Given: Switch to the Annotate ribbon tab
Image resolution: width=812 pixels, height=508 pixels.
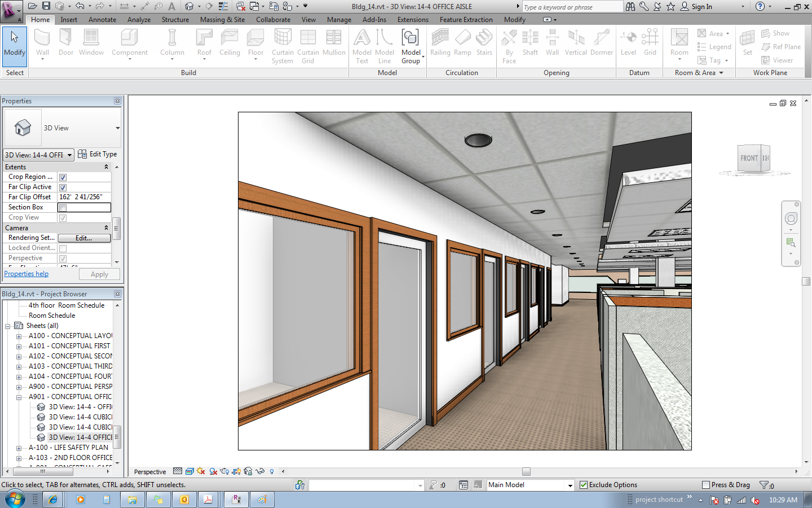Looking at the screenshot, I should coord(102,20).
